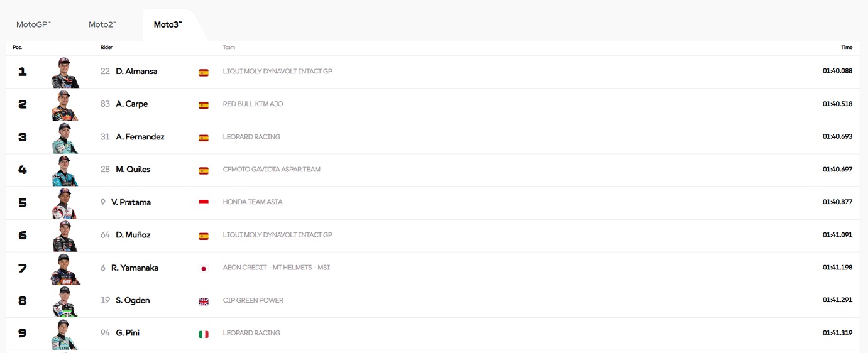The width and height of the screenshot is (868, 353).
Task: Click V. Pratama's rider portrait
Action: click(x=65, y=204)
